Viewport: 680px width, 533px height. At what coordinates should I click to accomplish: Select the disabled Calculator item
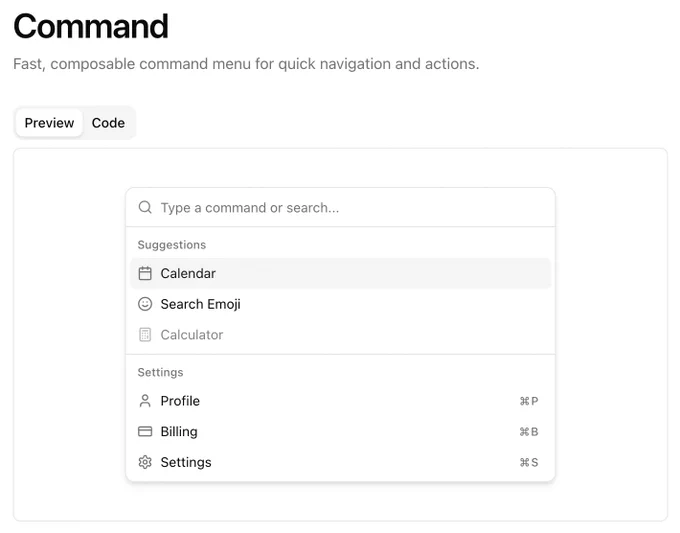pos(340,335)
